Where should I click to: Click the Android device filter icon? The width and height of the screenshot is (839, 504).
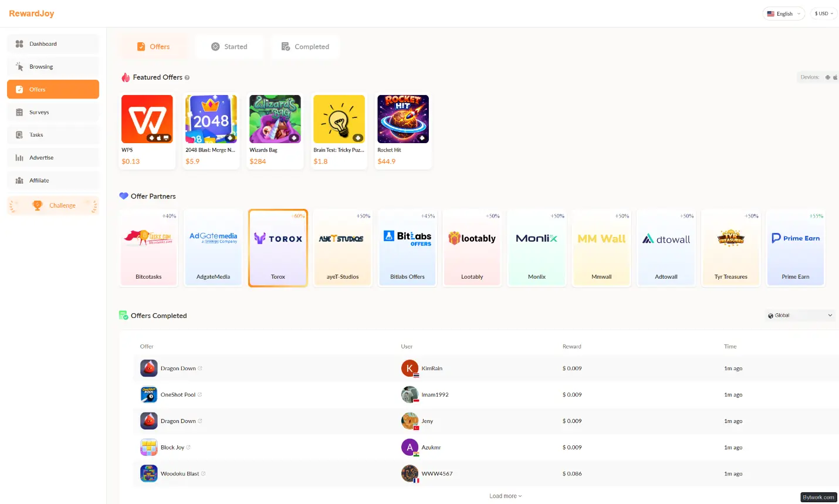828,77
